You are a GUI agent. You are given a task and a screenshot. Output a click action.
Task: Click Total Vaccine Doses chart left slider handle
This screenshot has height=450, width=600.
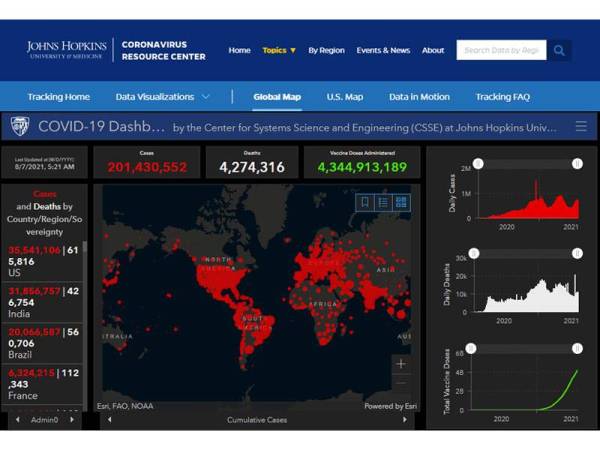(x=471, y=348)
